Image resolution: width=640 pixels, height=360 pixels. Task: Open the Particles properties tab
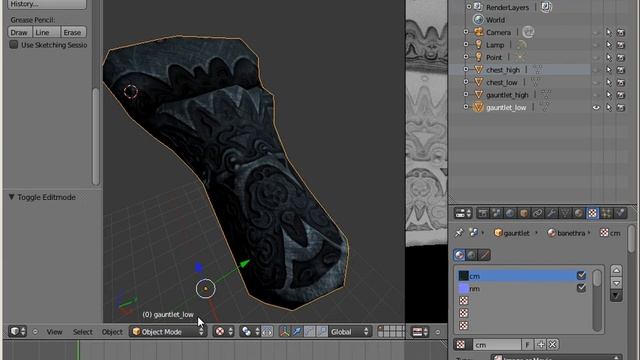coord(607,213)
